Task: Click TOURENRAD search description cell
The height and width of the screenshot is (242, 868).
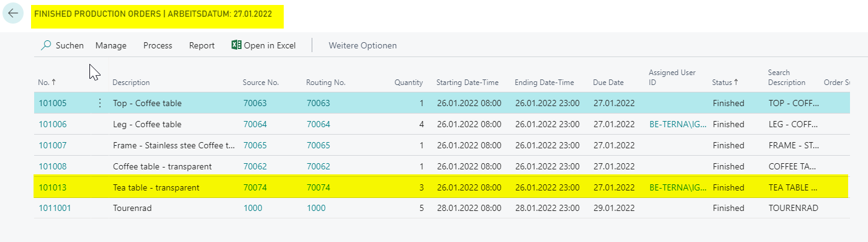Action: pos(793,208)
